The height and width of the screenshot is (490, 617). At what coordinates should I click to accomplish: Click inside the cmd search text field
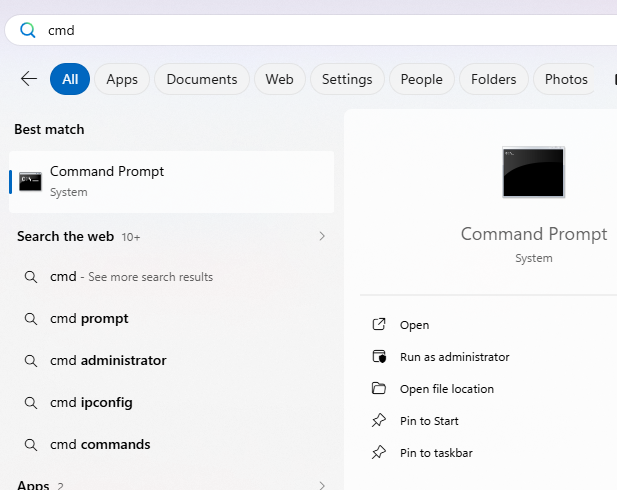[300, 30]
